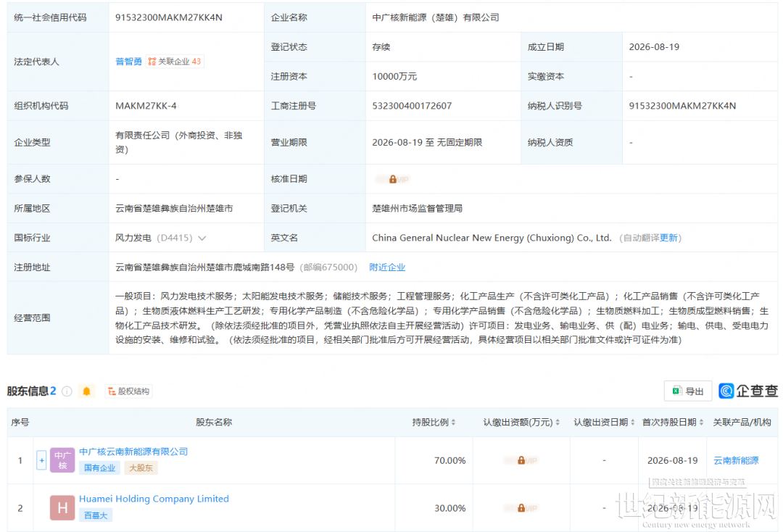
Task: Select the 70.00% shareholding value
Action: click(x=450, y=460)
